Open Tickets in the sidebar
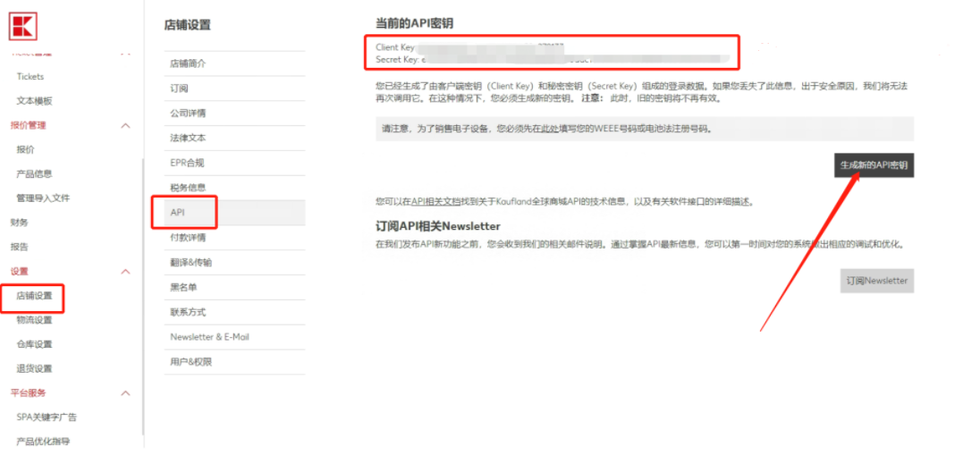The image size is (980, 464). tap(30, 77)
